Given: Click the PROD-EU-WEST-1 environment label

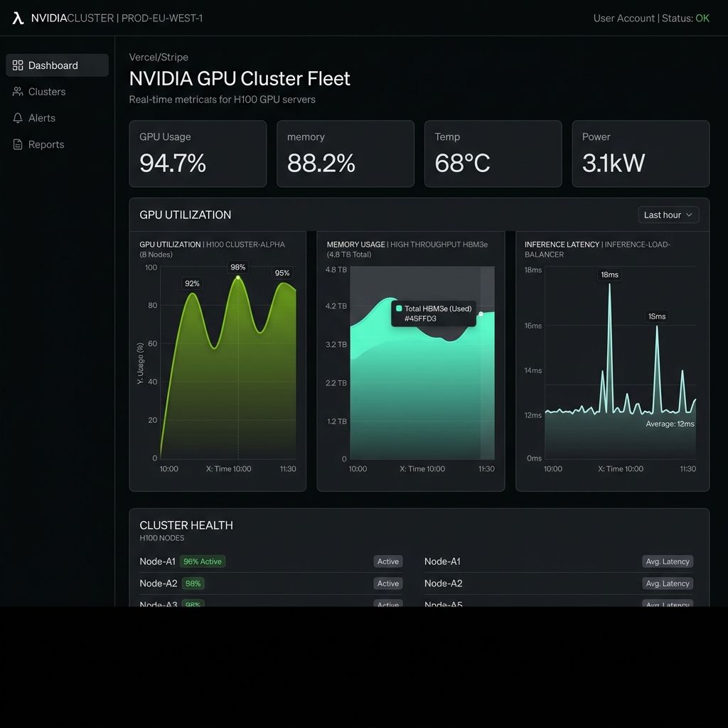Looking at the screenshot, I should click(162, 18).
